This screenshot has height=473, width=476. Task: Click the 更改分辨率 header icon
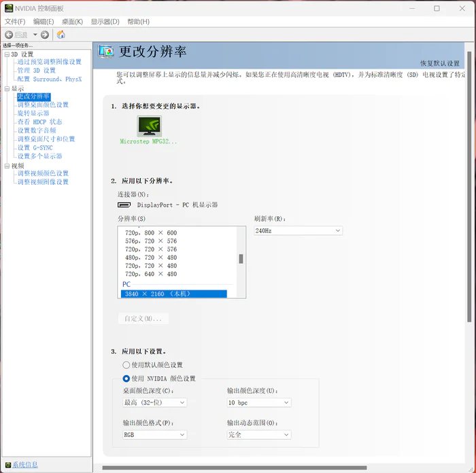pyautogui.click(x=105, y=51)
